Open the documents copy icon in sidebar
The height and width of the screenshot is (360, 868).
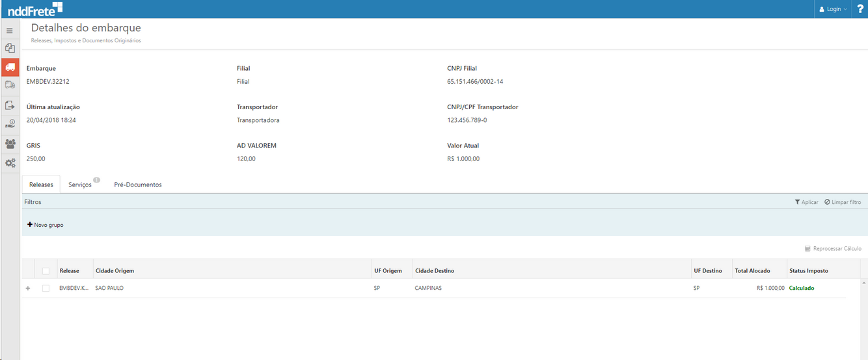click(10, 48)
